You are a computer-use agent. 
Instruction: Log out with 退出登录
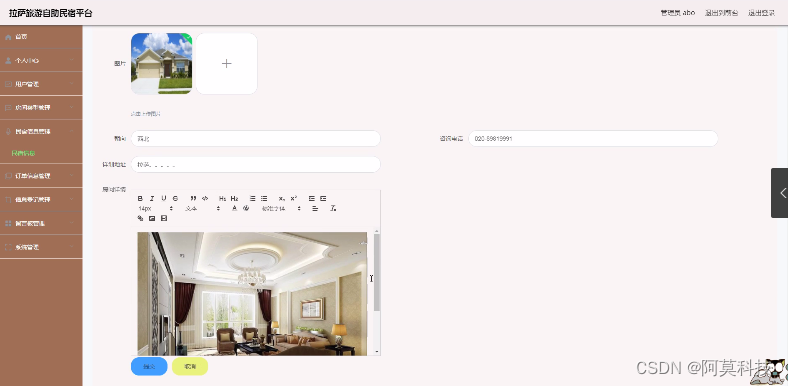point(761,13)
